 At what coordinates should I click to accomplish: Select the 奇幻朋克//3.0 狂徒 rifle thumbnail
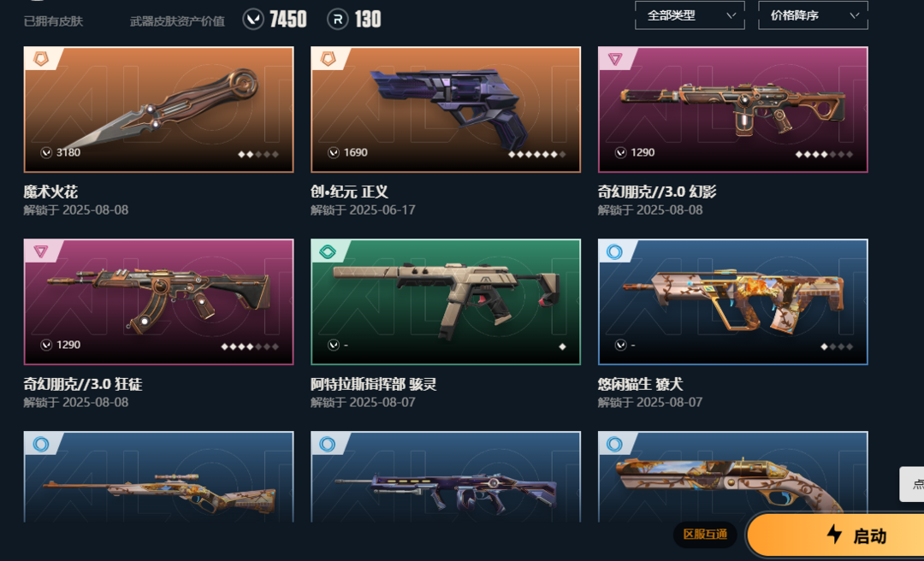coord(158,302)
